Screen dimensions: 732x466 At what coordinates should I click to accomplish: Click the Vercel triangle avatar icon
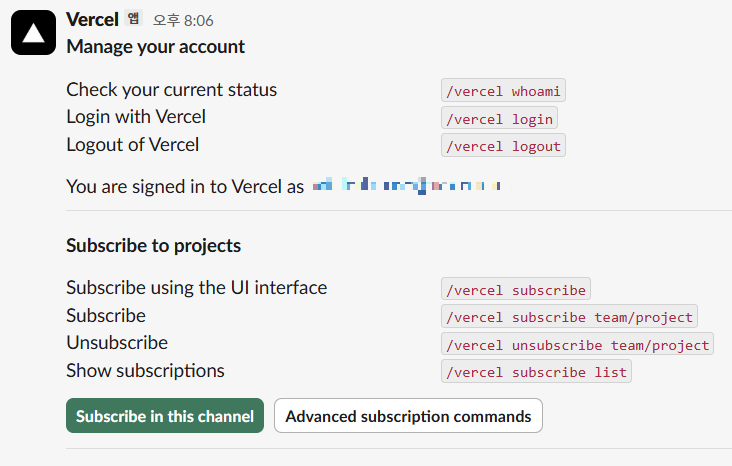[x=33, y=35]
